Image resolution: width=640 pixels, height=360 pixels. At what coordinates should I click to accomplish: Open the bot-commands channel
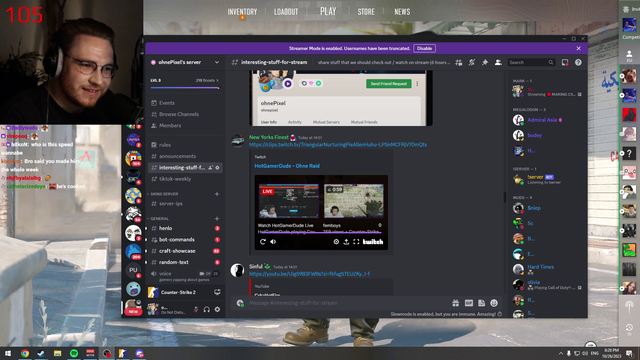click(x=185, y=240)
